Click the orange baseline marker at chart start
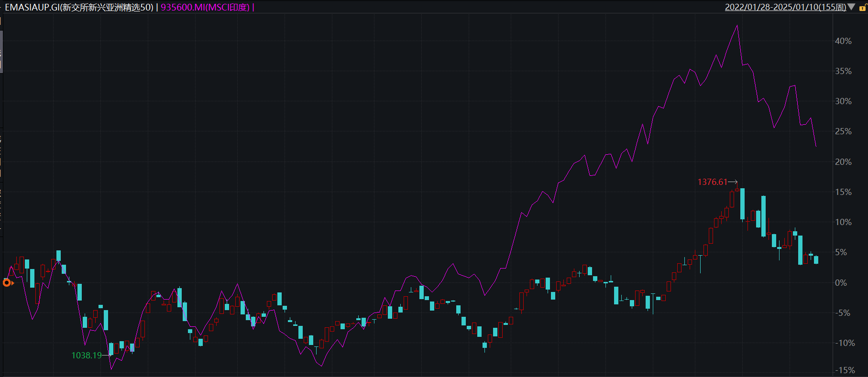 pyautogui.click(x=7, y=283)
